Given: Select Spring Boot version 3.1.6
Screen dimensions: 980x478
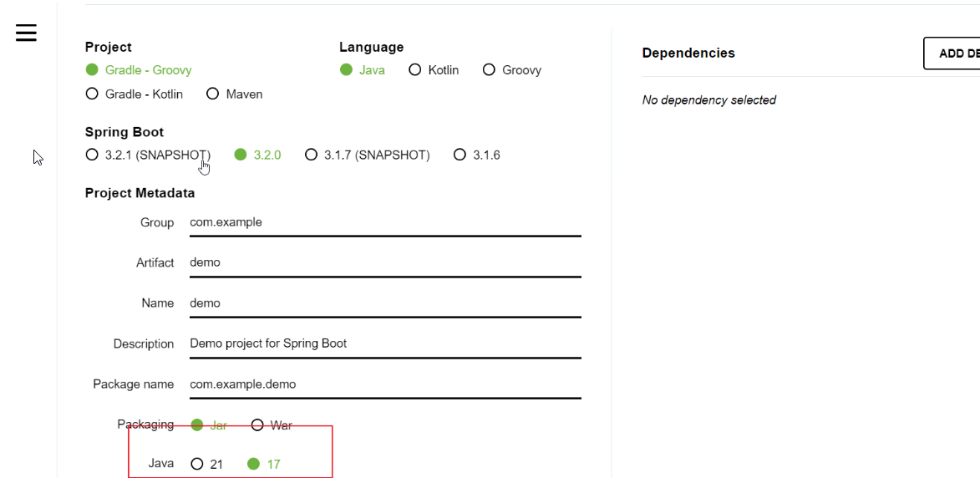Looking at the screenshot, I should (477, 155).
